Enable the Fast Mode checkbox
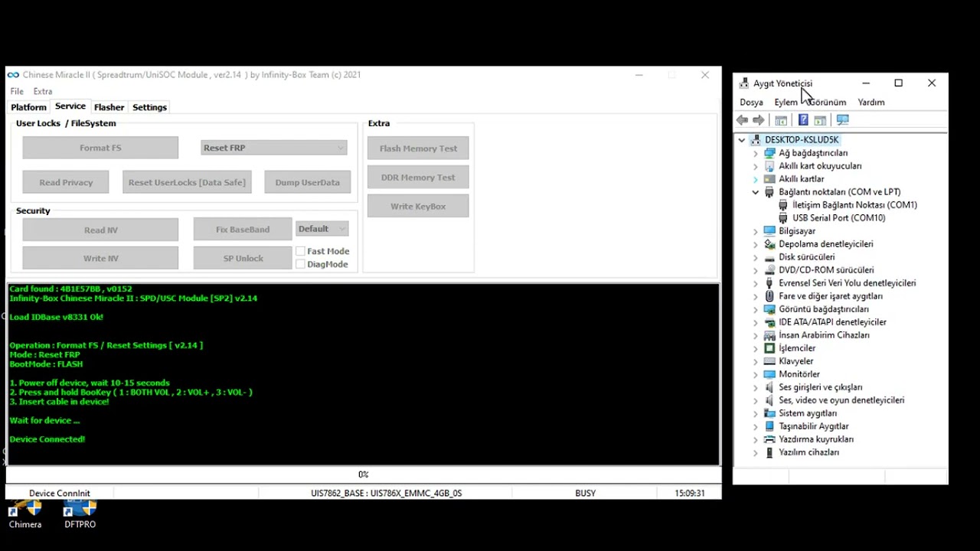The height and width of the screenshot is (551, 980). point(301,251)
